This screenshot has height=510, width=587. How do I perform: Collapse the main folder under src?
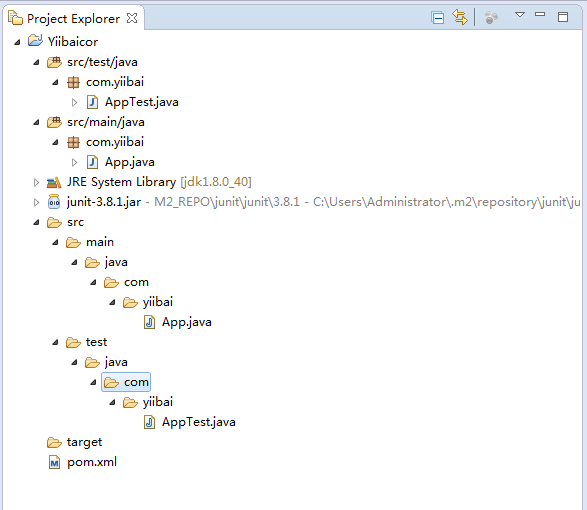coord(55,242)
